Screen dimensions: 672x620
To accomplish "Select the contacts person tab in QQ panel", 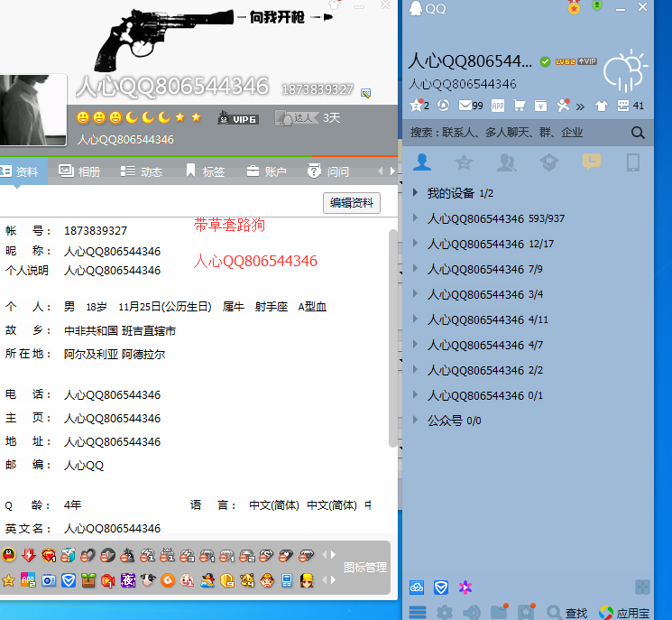I will 422,162.
